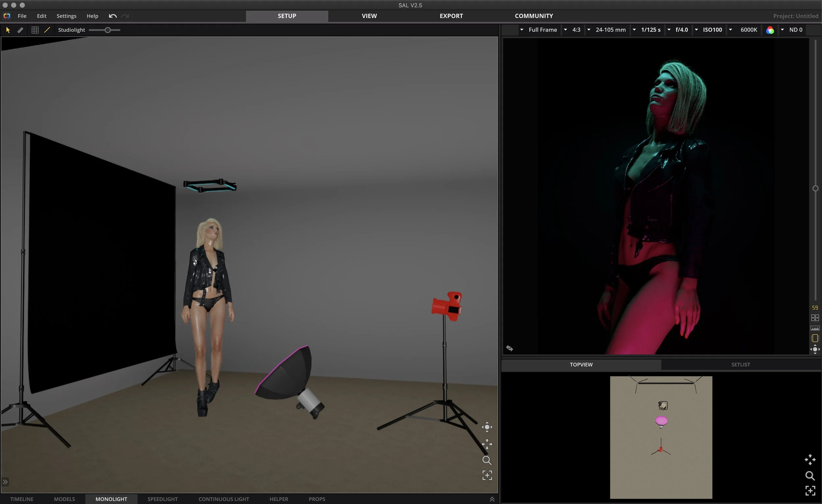The width and height of the screenshot is (822, 504).
Task: Click the Studiolight brightness slider handle
Action: [108, 30]
